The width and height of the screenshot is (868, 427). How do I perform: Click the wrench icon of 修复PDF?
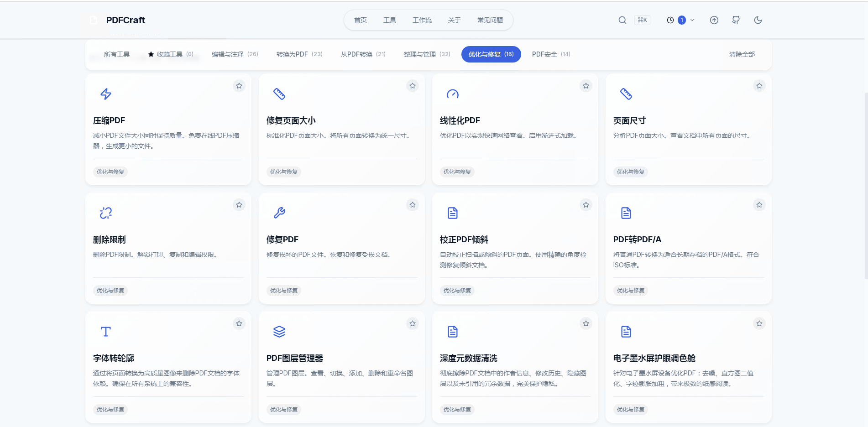(279, 213)
